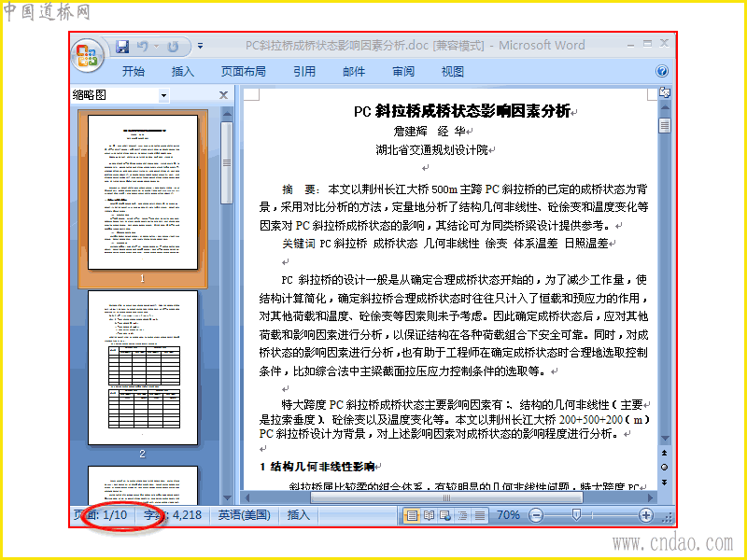Click the horizontal scrollbar right arrow
Viewport: 747px width, 560px height.
(x=651, y=497)
